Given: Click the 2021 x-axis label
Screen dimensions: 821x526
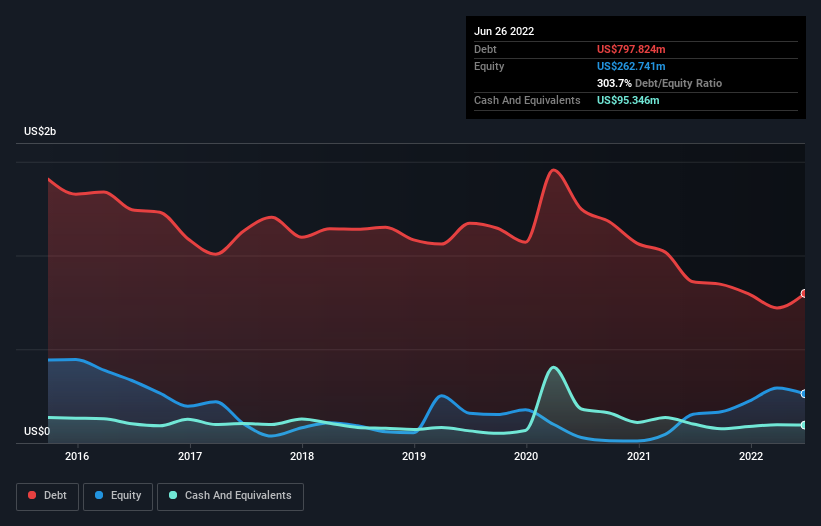Looking at the screenshot, I should [639, 456].
